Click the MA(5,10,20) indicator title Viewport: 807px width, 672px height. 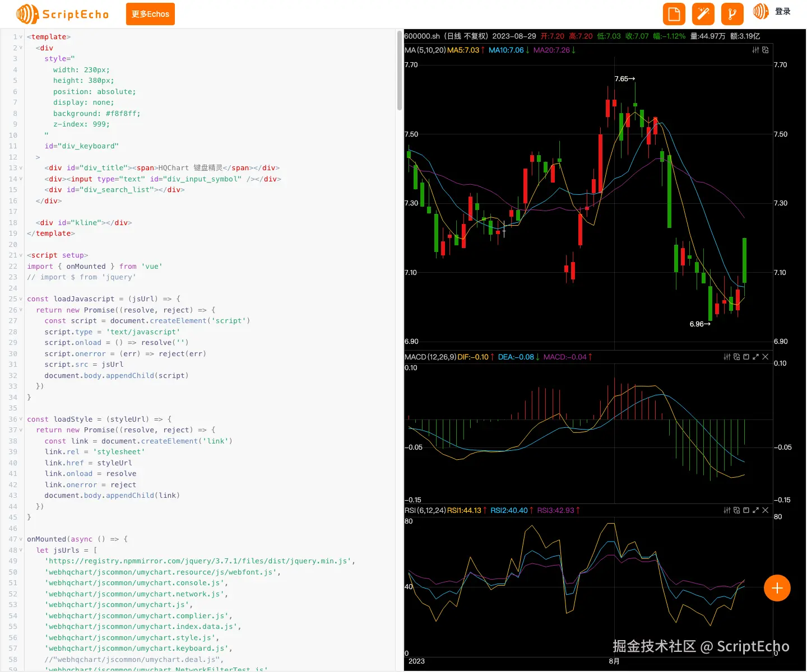[x=425, y=50]
